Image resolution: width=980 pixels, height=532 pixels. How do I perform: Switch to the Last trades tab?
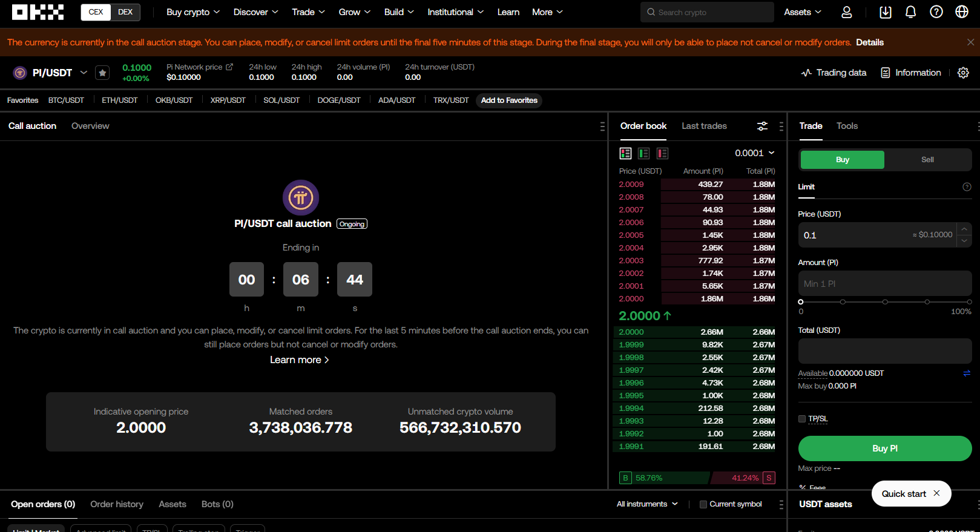[x=704, y=126]
